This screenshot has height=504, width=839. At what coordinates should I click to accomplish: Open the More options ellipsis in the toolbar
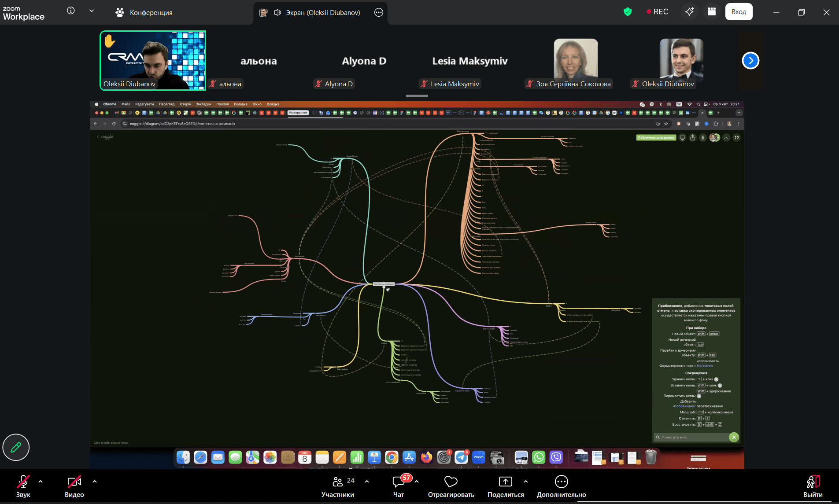pyautogui.click(x=561, y=482)
